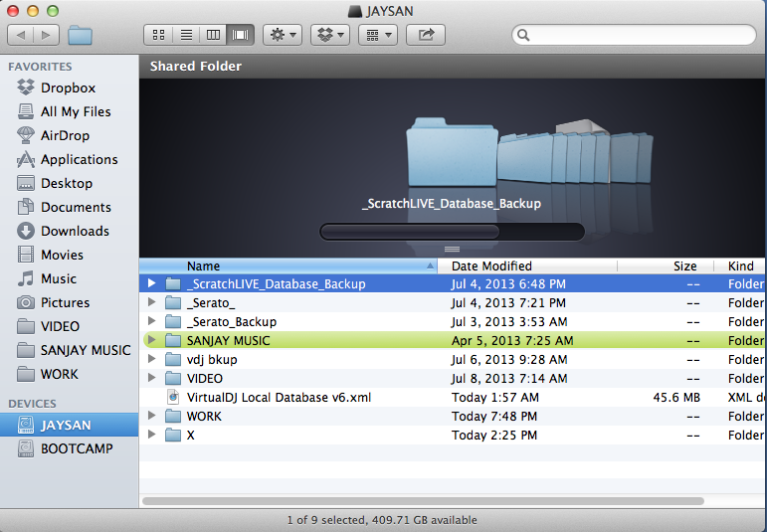Open the Action gear menu
Screen dimensions: 767x532
(283, 35)
